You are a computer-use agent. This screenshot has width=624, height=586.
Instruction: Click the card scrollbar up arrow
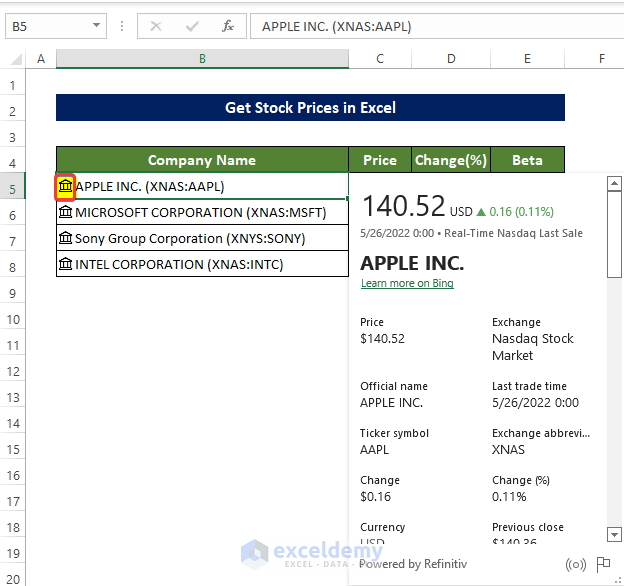click(614, 183)
